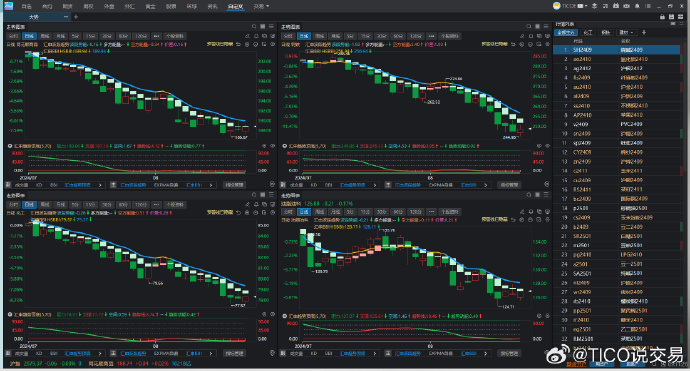This screenshot has height=371, width=690.
Task: Open list menu icon in top-right chart header
Action: [x=546, y=27]
